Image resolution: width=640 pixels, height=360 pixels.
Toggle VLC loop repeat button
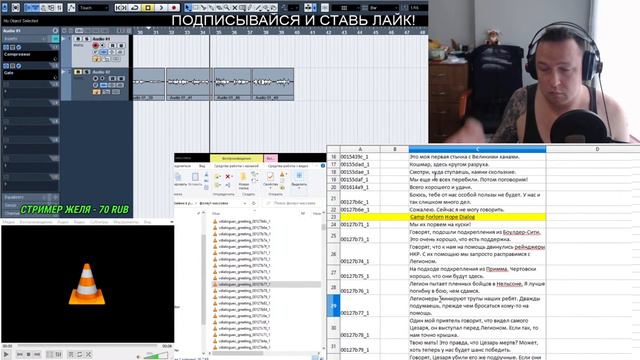point(80,354)
